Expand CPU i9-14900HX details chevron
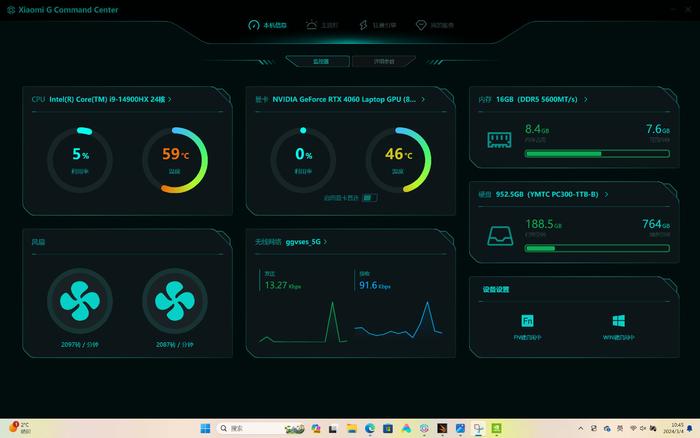This screenshot has height=438, width=700. [x=170, y=99]
